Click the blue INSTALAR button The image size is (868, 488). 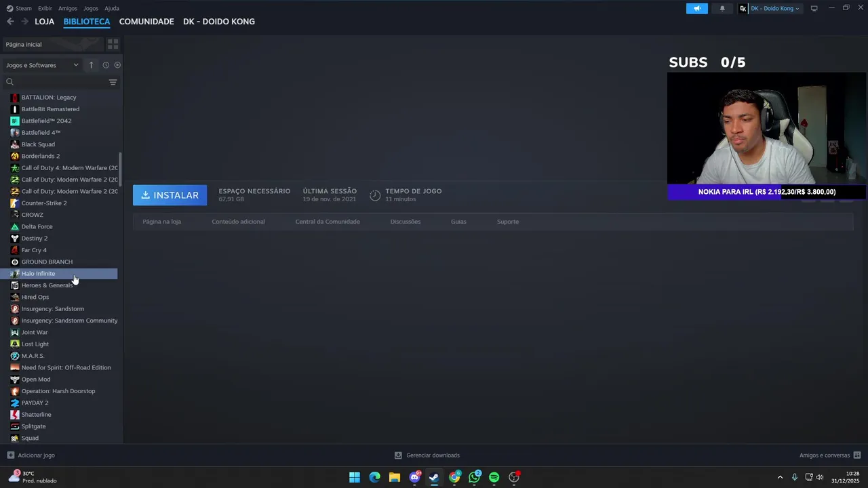[x=170, y=195]
